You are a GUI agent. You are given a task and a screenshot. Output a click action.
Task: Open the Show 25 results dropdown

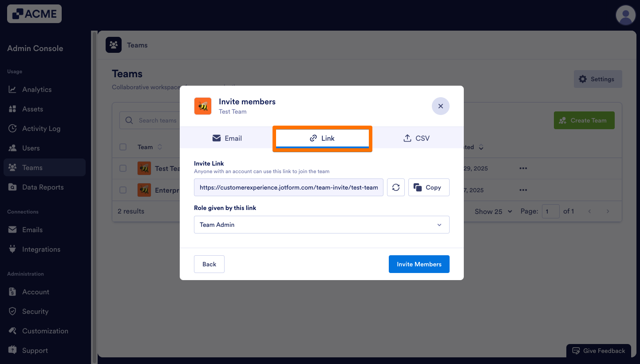493,211
